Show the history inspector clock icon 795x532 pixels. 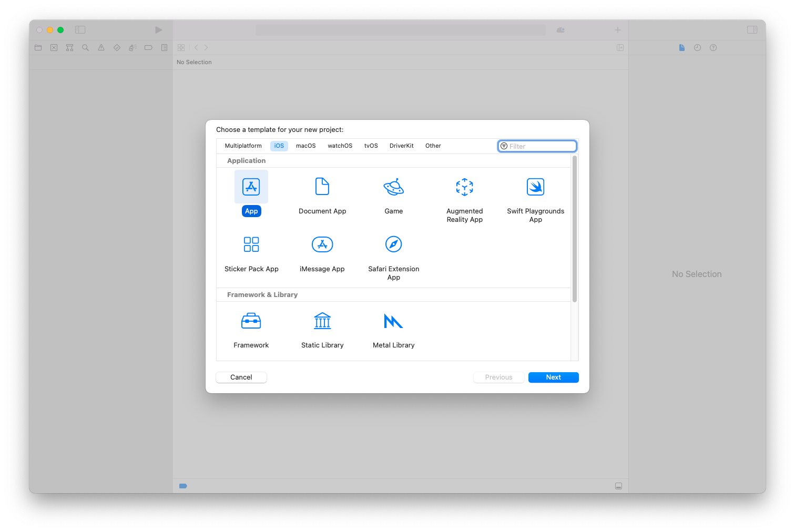pyautogui.click(x=697, y=47)
